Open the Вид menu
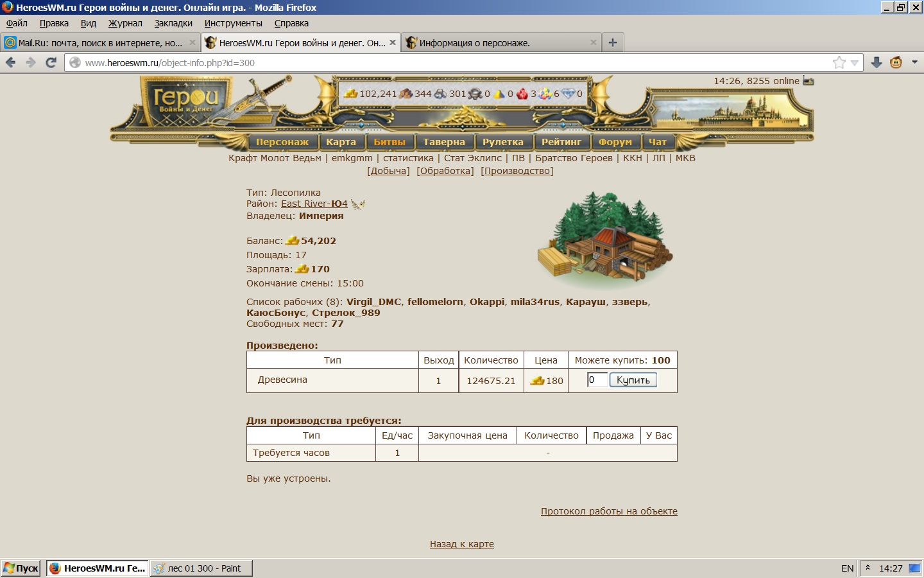 [89, 23]
